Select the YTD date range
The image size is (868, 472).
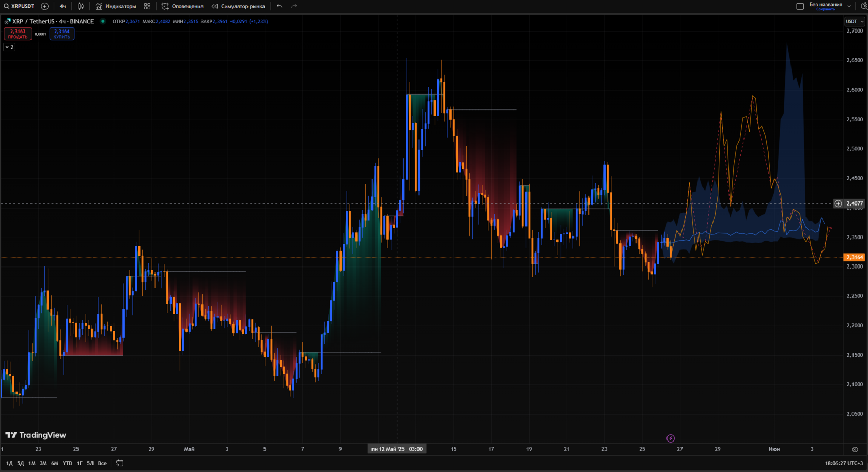coord(67,463)
